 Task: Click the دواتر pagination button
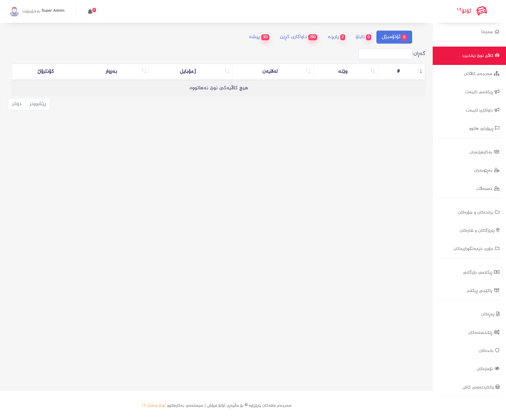[17, 104]
